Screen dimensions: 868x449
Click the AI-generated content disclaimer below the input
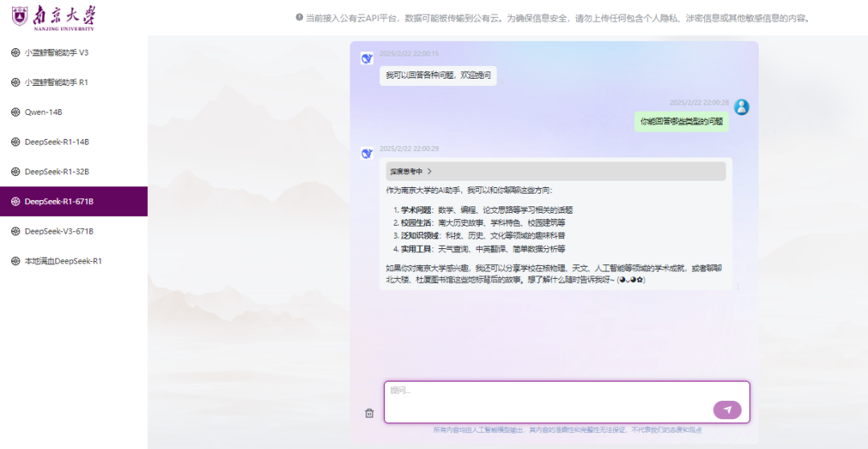[x=567, y=430]
